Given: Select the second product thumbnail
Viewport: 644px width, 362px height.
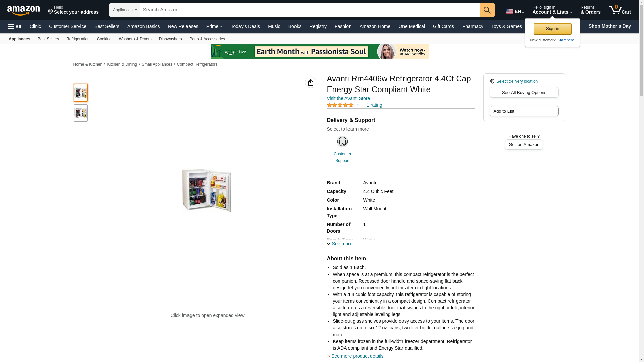Looking at the screenshot, I should tap(81, 113).
